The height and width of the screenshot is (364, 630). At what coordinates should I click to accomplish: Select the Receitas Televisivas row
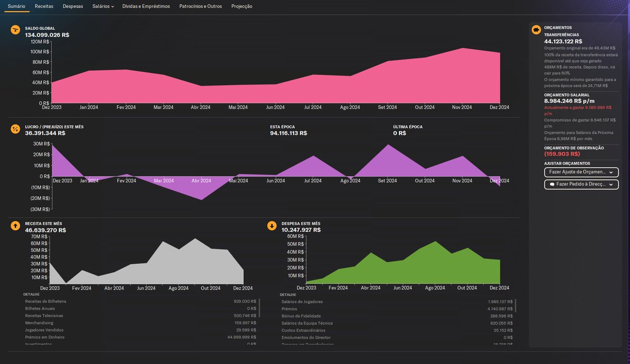click(141, 316)
